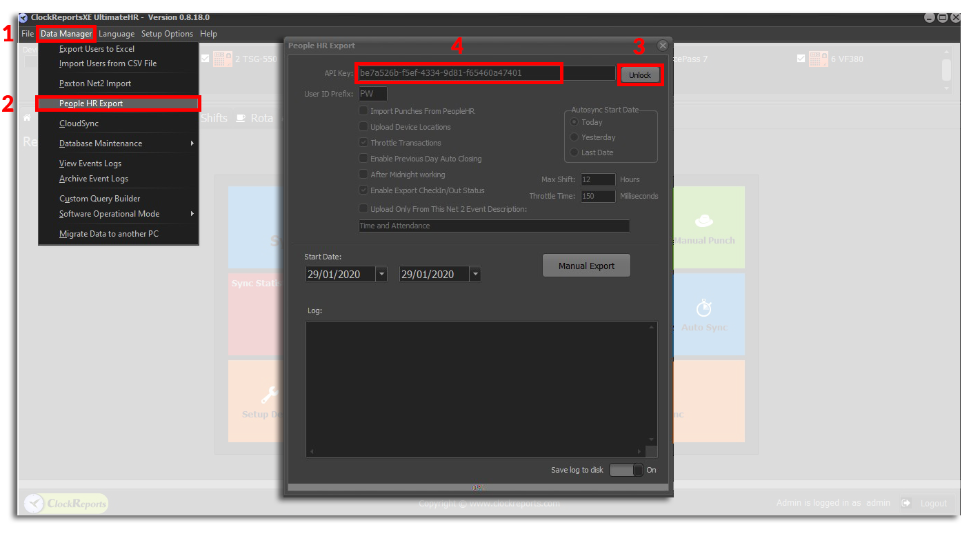Click the Logout link
The height and width of the screenshot is (534, 980).
(x=933, y=503)
